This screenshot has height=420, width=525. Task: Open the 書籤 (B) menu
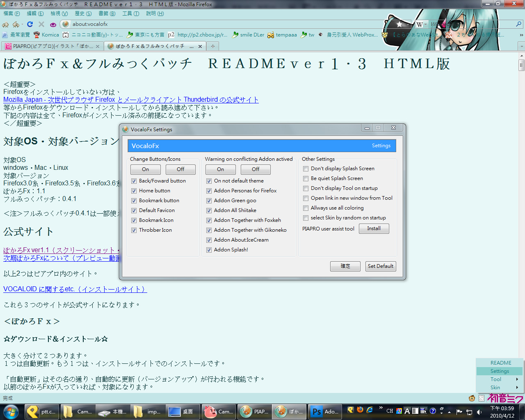point(107,14)
